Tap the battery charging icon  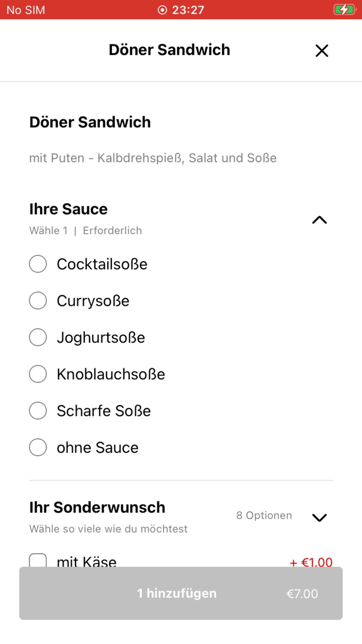(345, 10)
